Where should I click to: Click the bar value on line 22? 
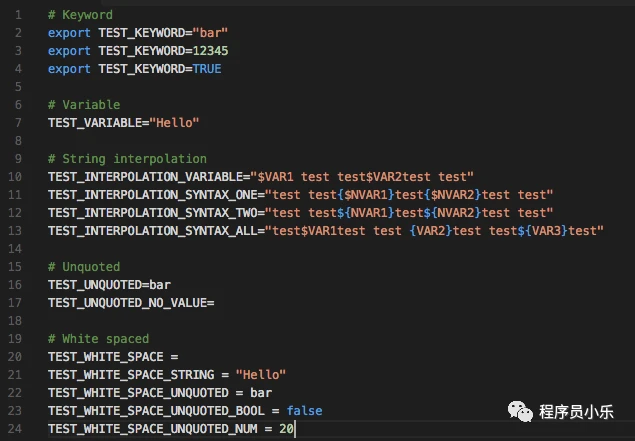[261, 393]
